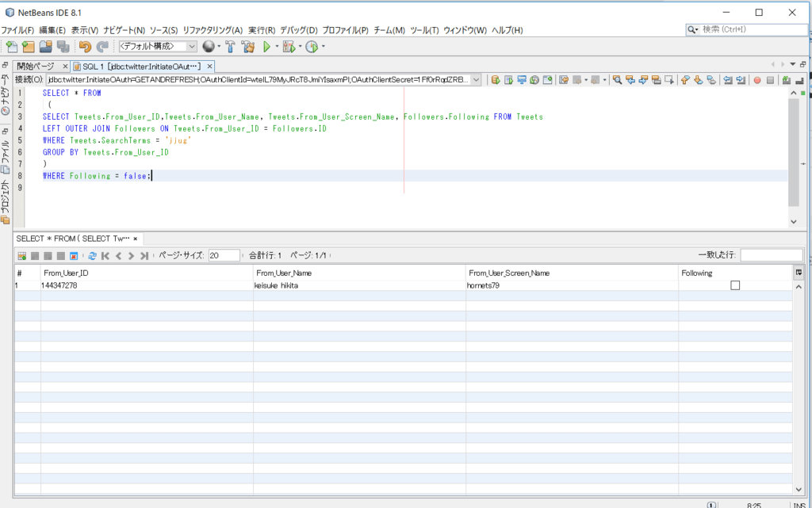812x508 pixels.
Task: Click the Build Project hammer icon
Action: 230,47
